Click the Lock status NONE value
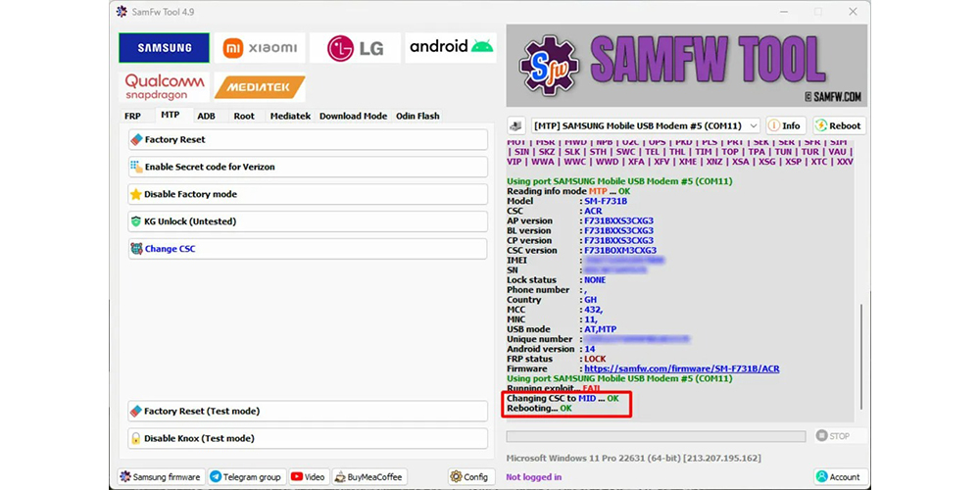 click(595, 280)
